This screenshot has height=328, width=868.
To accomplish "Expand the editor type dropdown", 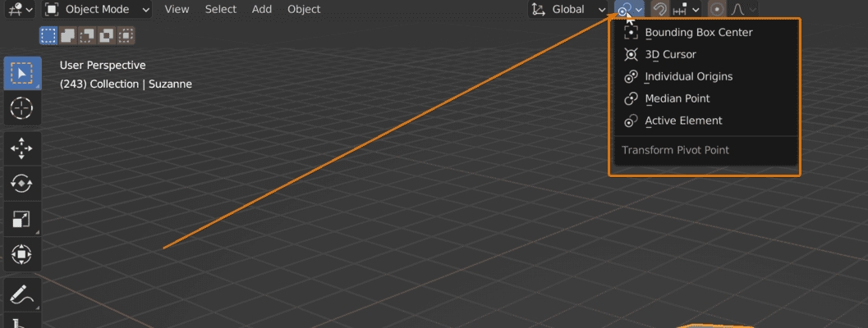I will [x=20, y=10].
